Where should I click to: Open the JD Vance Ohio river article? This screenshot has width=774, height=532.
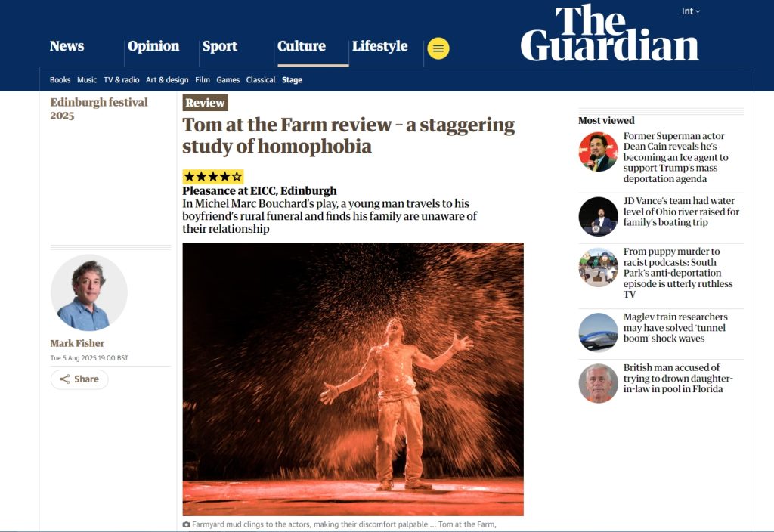[x=681, y=212]
